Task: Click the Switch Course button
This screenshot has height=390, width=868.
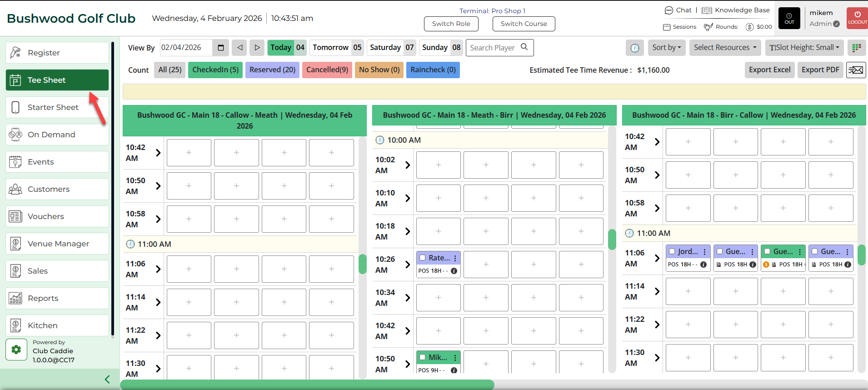Action: (x=524, y=24)
